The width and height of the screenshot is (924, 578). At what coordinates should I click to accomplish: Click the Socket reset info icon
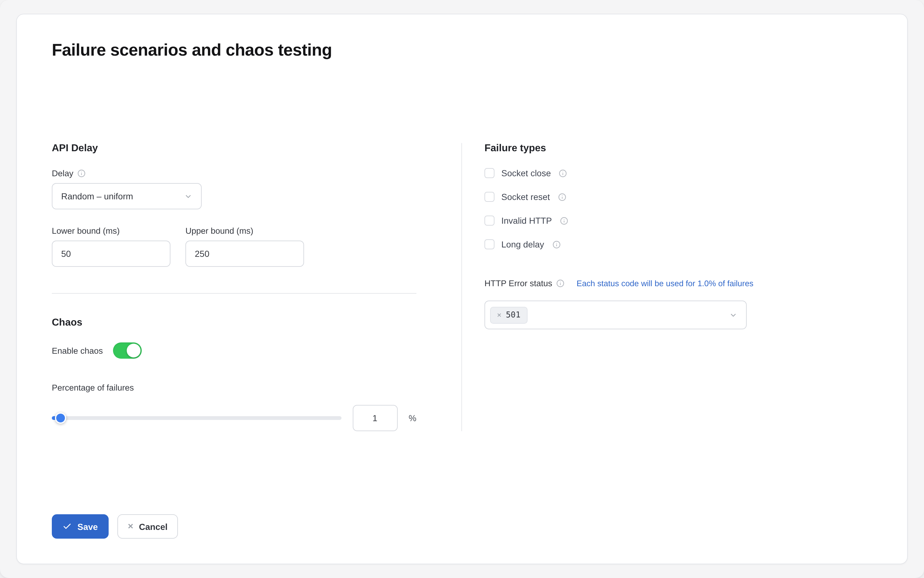562,197
